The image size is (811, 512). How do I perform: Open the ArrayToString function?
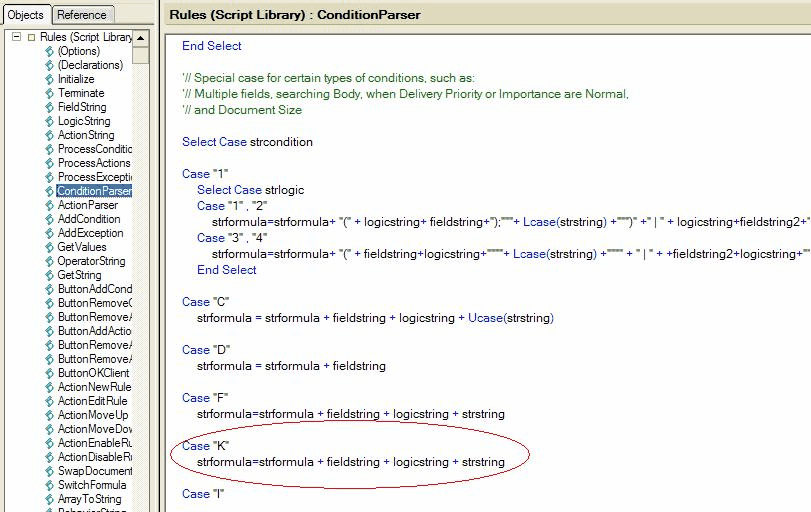tap(89, 498)
